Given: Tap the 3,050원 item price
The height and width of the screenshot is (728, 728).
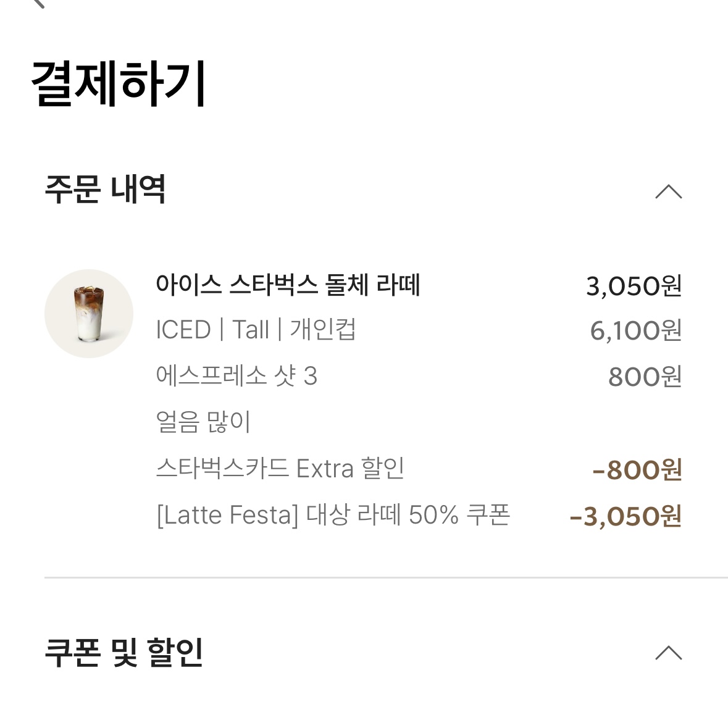Looking at the screenshot, I should 634,287.
